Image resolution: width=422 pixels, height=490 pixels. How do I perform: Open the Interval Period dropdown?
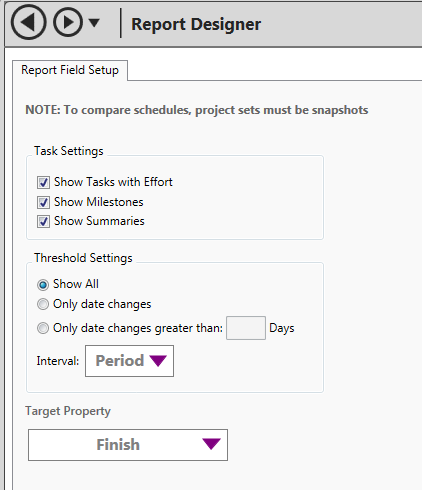(129, 361)
